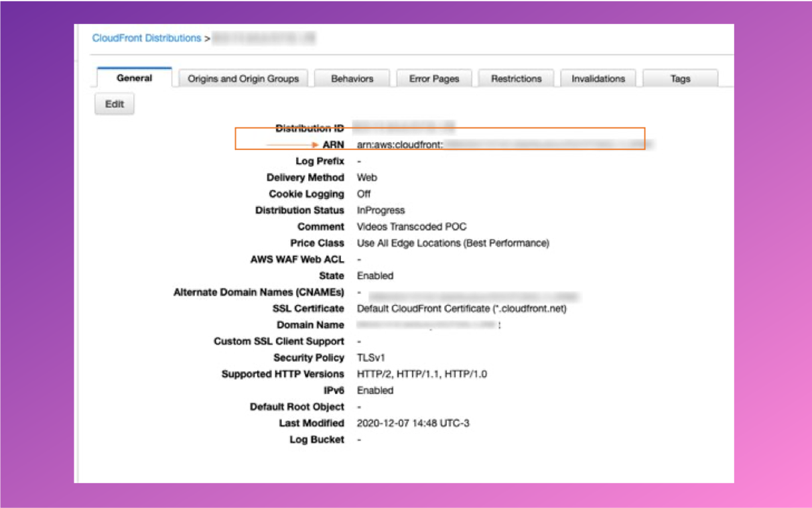Click the Delivery Method label
812x508 pixels.
(306, 178)
